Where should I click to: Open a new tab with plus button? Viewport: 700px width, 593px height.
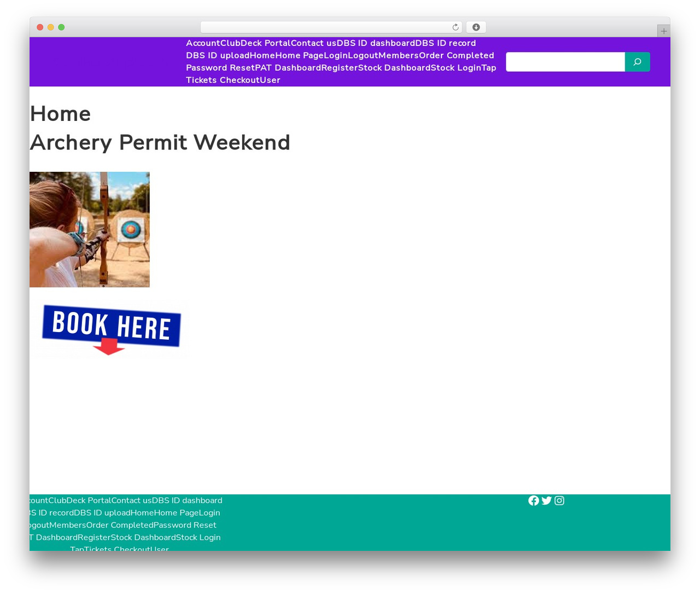[x=663, y=31]
